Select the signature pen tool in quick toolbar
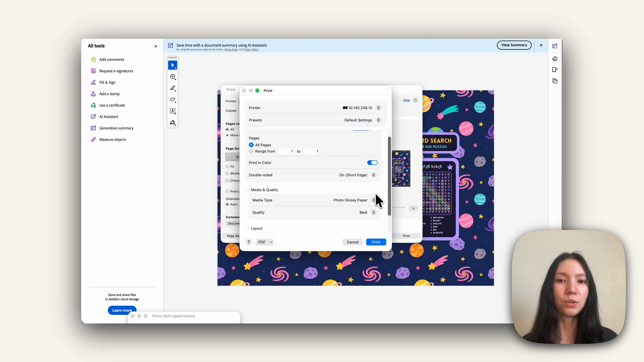The width and height of the screenshot is (644, 362). click(x=173, y=123)
